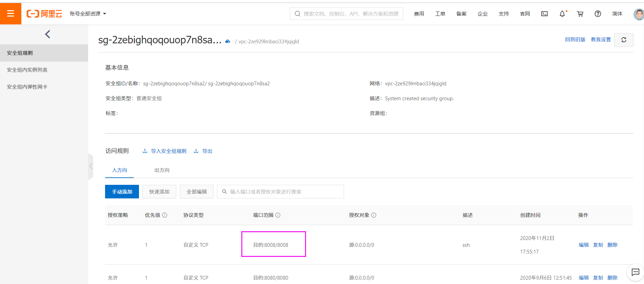Select 安全组内弹性网卡 in the sidebar

point(44,87)
